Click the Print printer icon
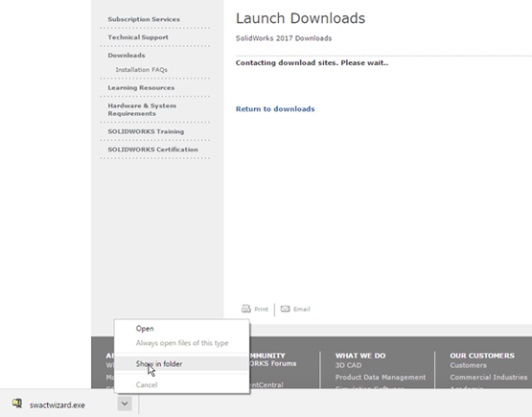The height and width of the screenshot is (417, 532). (246, 309)
